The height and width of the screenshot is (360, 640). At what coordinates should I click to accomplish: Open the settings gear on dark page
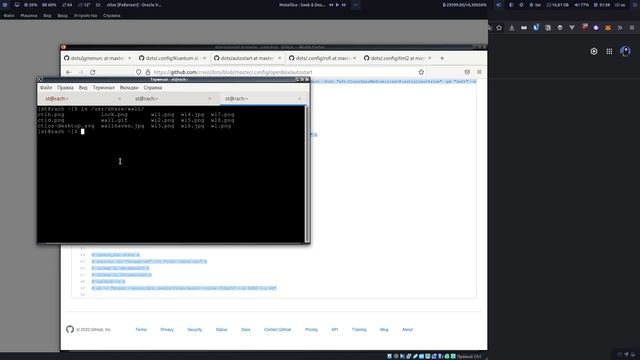pos(594,51)
